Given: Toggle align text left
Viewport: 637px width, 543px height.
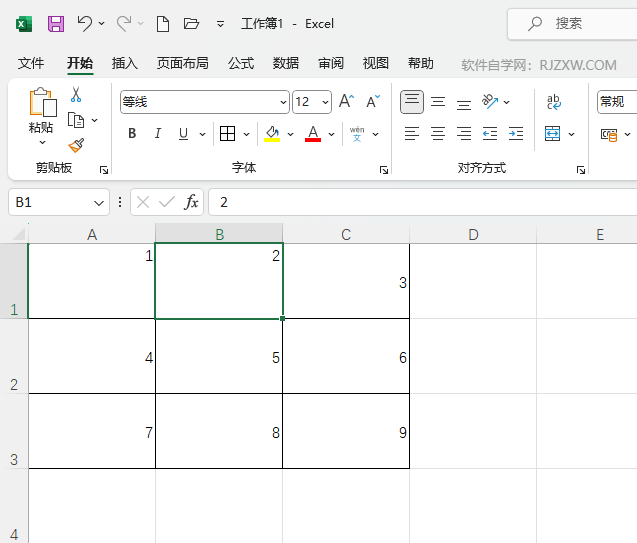Looking at the screenshot, I should point(412,133).
